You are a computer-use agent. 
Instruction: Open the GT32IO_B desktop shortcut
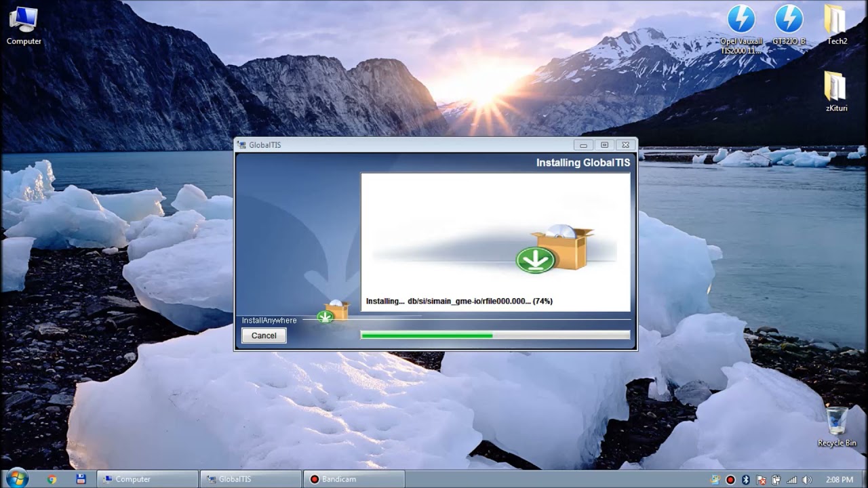pyautogui.click(x=789, y=26)
